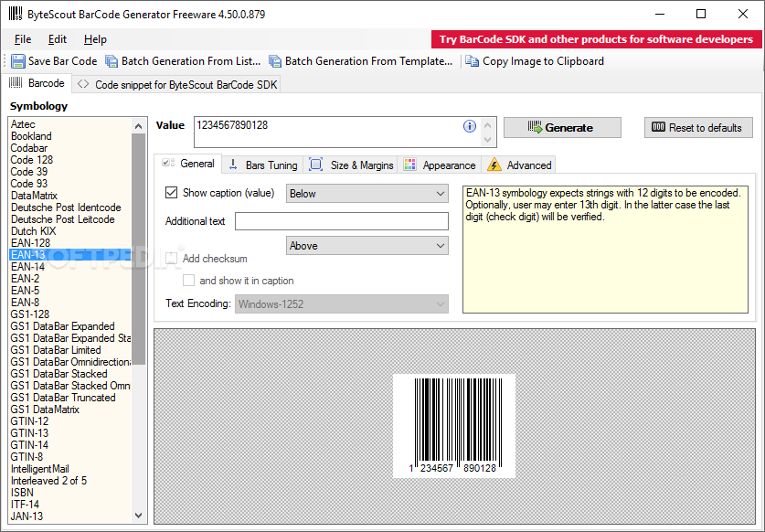Click the generated barcode preview image

point(454,426)
